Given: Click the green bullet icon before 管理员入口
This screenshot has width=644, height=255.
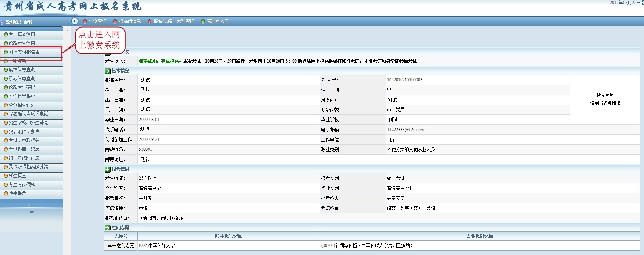Looking at the screenshot, I should point(203,21).
